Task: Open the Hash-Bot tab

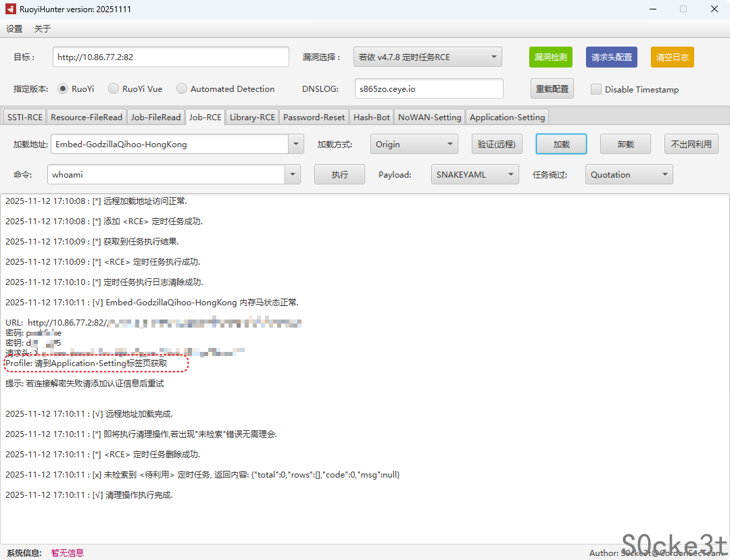Action: 372,118
